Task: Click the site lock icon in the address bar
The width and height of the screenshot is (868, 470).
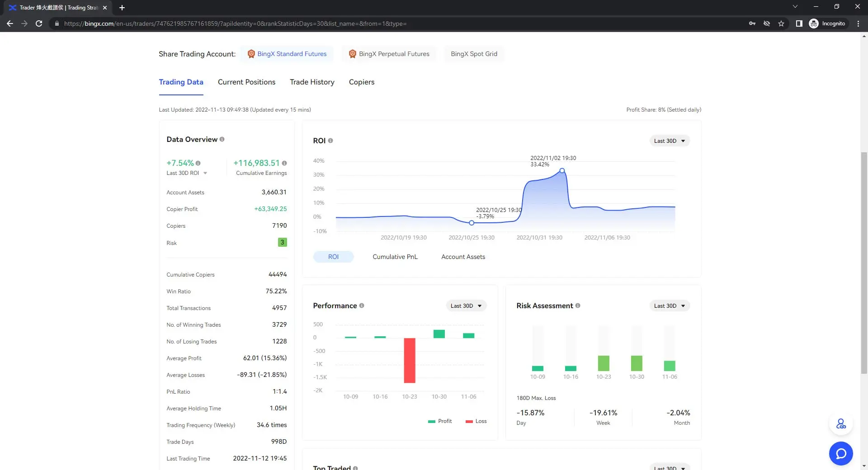Action: point(57,23)
